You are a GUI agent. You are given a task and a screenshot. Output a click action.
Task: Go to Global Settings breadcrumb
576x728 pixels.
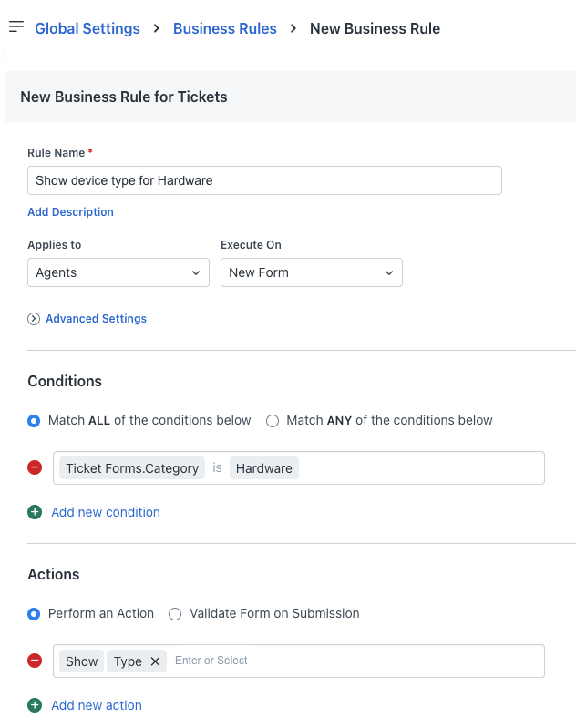[87, 28]
